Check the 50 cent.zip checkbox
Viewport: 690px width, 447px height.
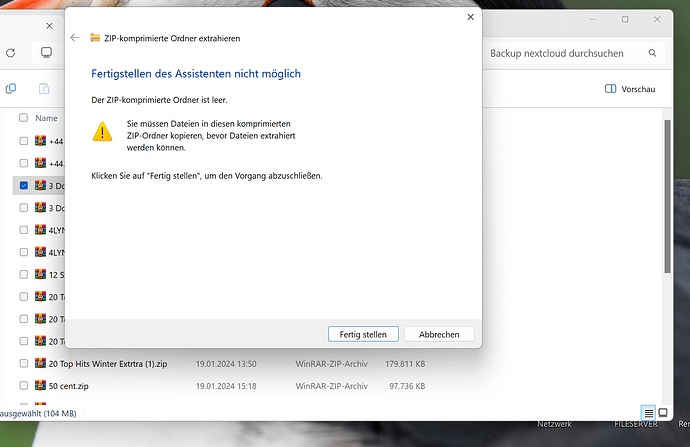[24, 386]
